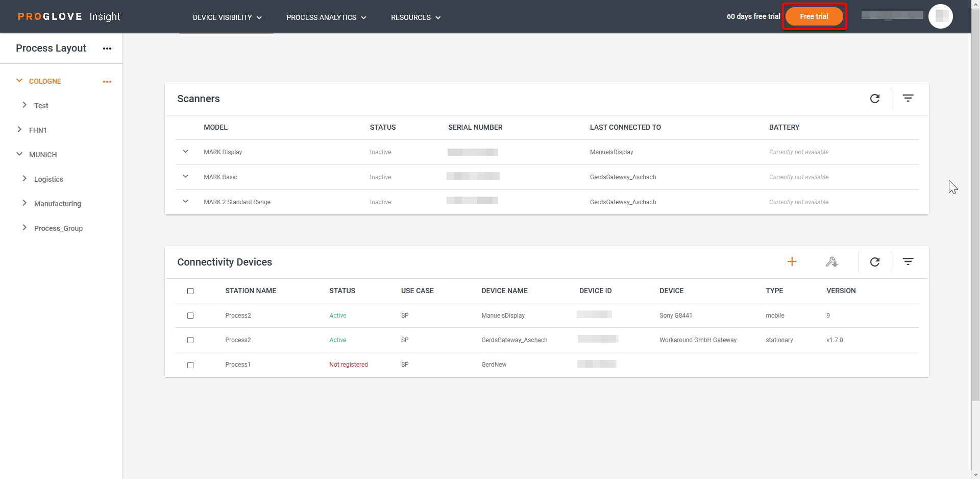Image resolution: width=980 pixels, height=479 pixels.
Task: Collapse the MUNICH tree node
Action: point(19,154)
